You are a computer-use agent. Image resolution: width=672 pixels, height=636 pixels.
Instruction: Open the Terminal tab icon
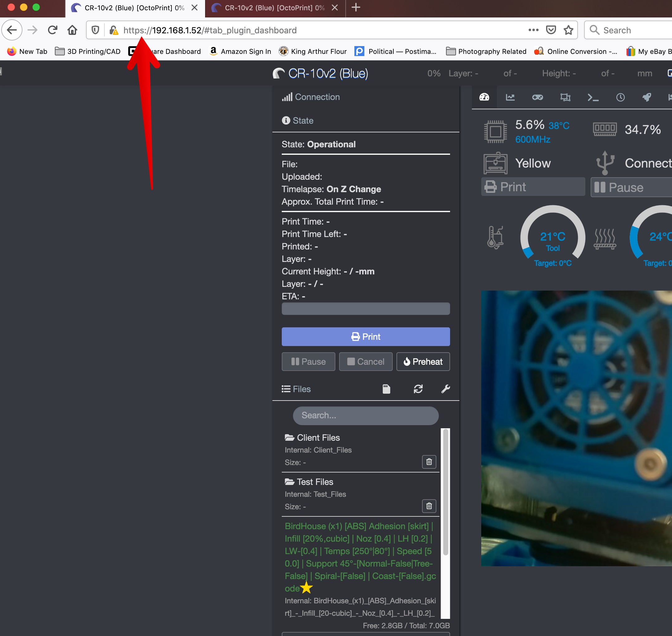point(593,97)
